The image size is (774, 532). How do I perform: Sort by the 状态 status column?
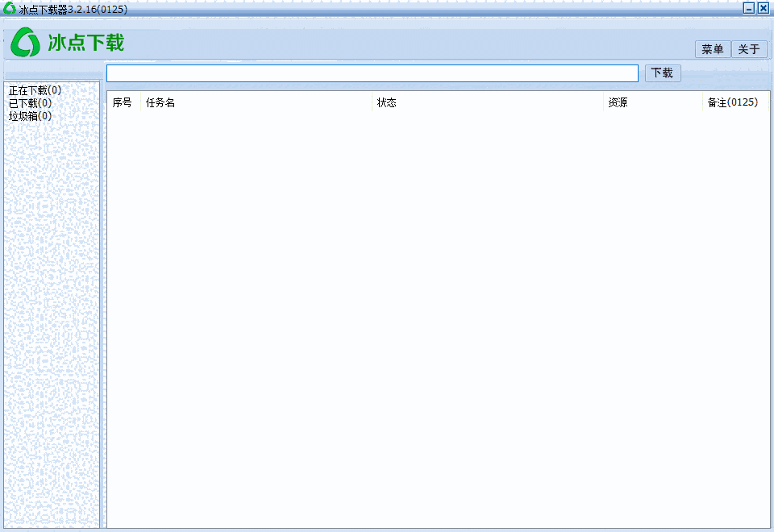click(x=388, y=102)
